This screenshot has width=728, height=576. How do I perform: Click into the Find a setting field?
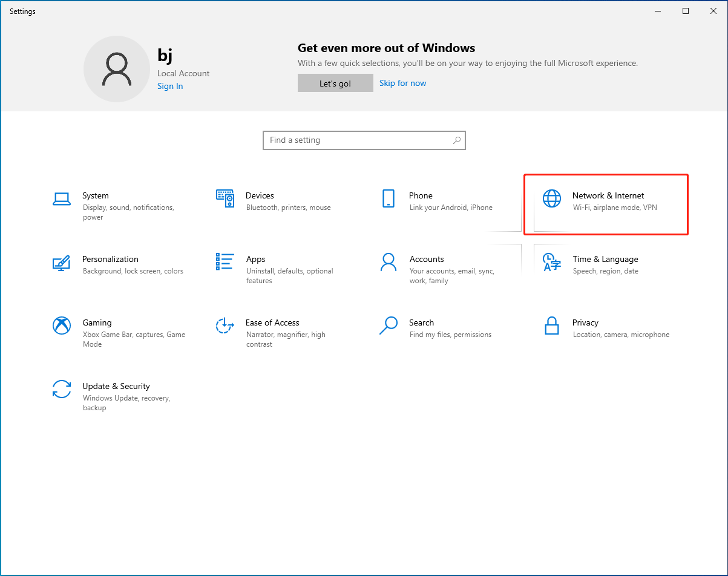point(364,140)
